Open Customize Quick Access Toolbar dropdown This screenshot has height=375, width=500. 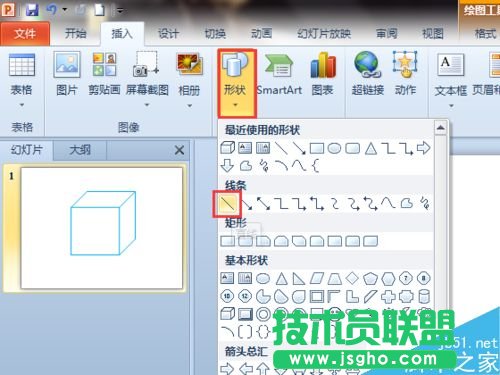click(x=120, y=11)
